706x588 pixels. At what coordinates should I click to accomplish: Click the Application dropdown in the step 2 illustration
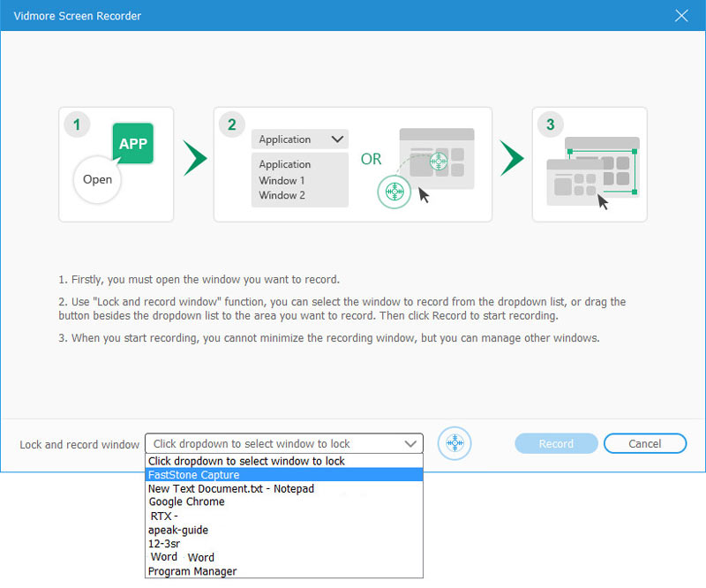pyautogui.click(x=300, y=139)
